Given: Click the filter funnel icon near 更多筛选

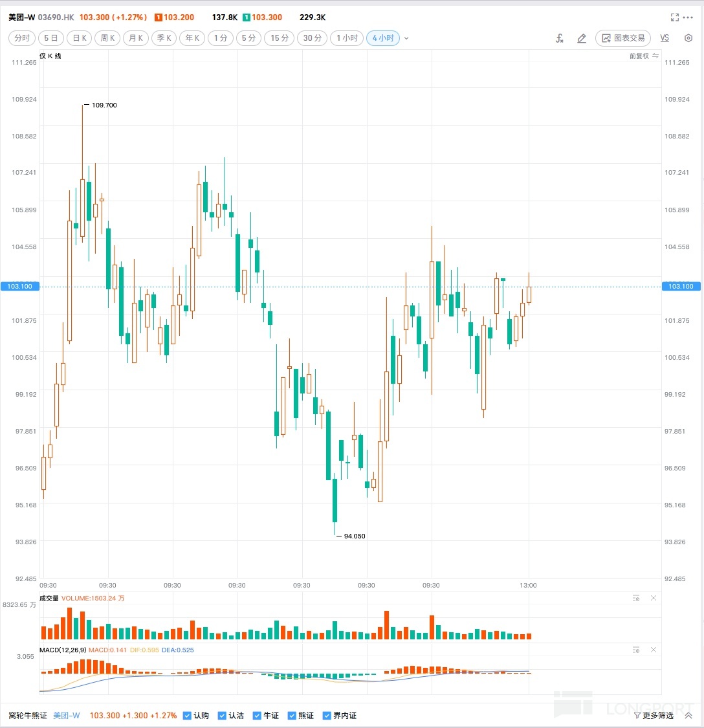Looking at the screenshot, I should coord(637,716).
